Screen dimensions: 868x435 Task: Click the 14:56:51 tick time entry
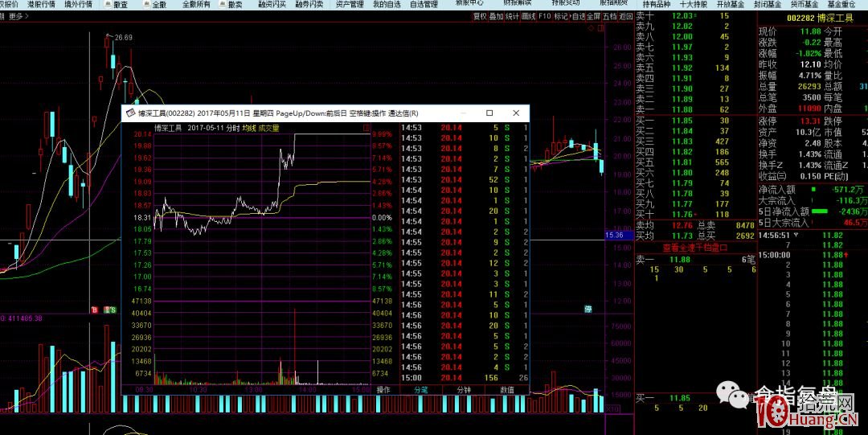(x=775, y=236)
